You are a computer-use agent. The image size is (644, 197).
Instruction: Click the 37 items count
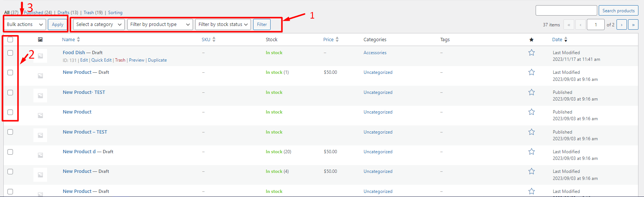pyautogui.click(x=551, y=25)
